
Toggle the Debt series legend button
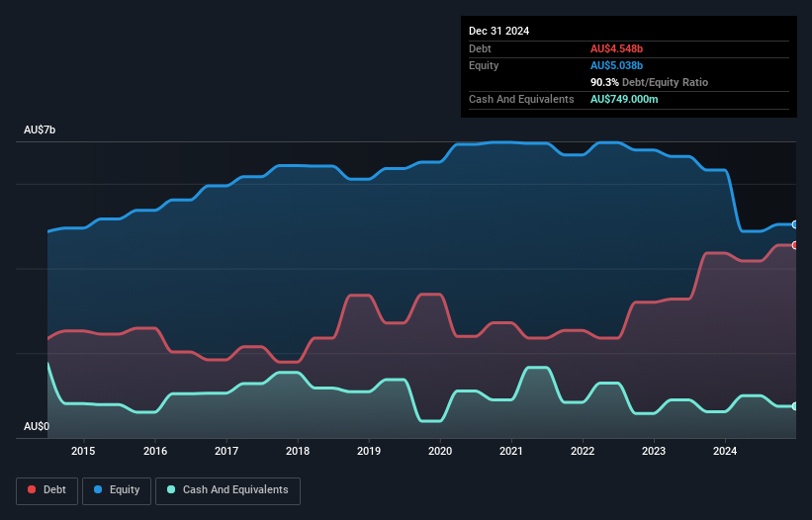click(47, 490)
